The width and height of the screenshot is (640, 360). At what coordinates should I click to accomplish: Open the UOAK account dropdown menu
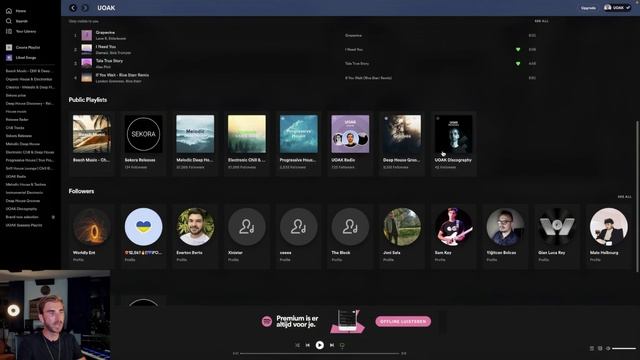click(617, 7)
